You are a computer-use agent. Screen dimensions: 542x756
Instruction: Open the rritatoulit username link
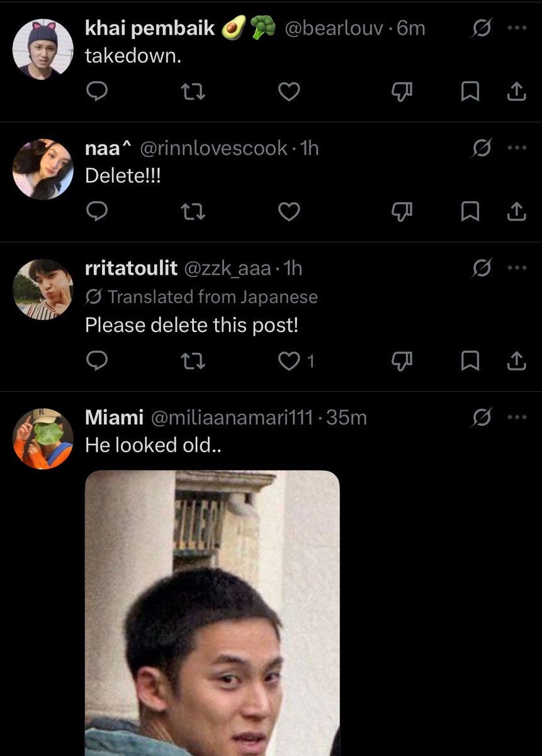point(131,268)
